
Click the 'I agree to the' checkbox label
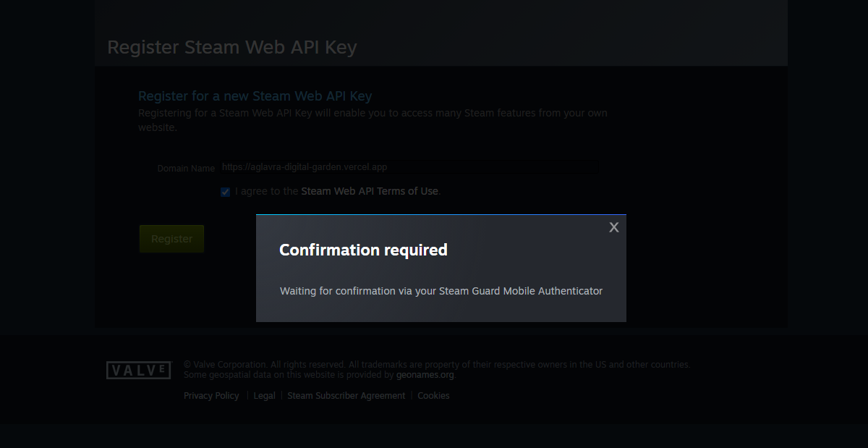pos(267,191)
